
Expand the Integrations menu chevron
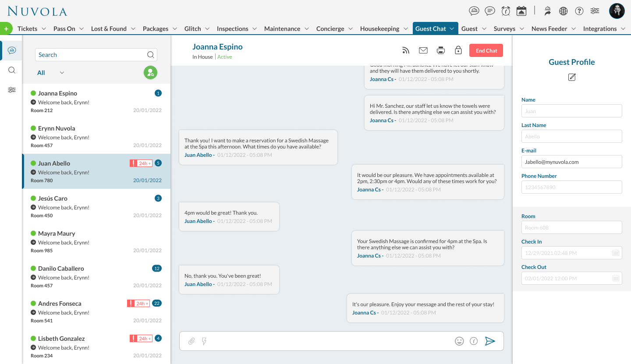point(624,29)
